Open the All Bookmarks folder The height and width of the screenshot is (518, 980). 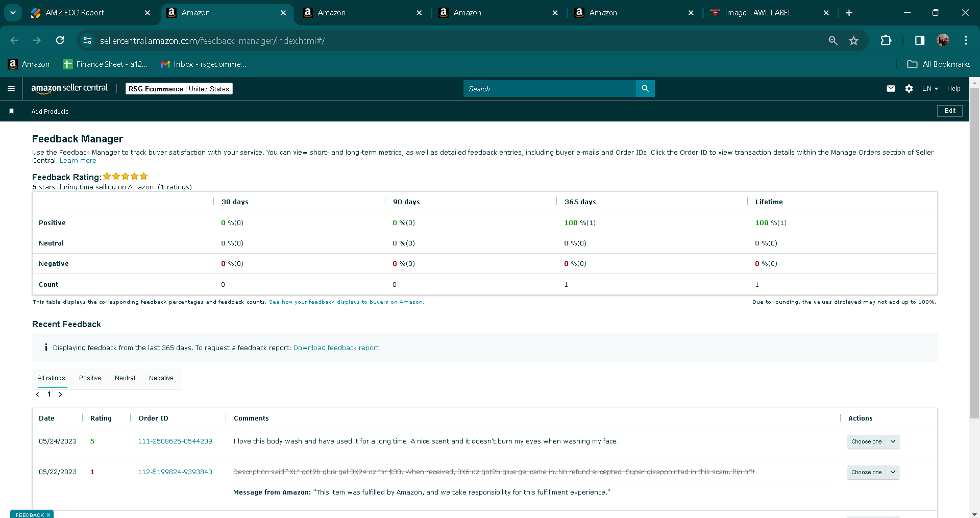[939, 64]
